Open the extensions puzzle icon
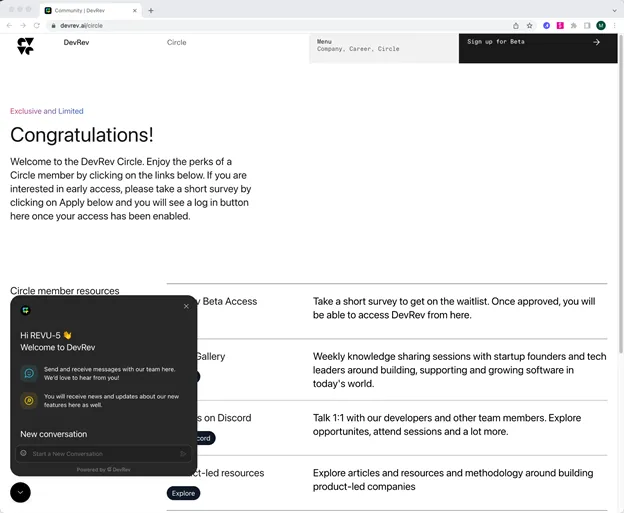This screenshot has width=624, height=513. tap(573, 25)
